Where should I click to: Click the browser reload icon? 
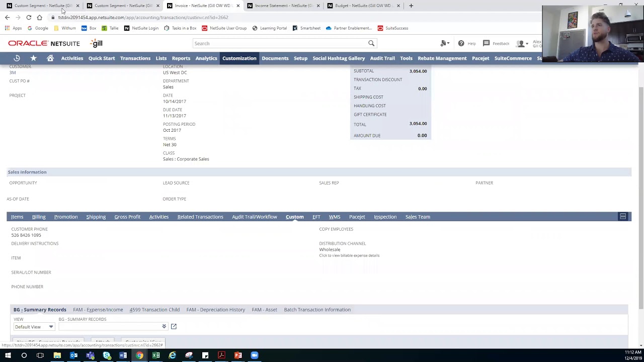(29, 18)
